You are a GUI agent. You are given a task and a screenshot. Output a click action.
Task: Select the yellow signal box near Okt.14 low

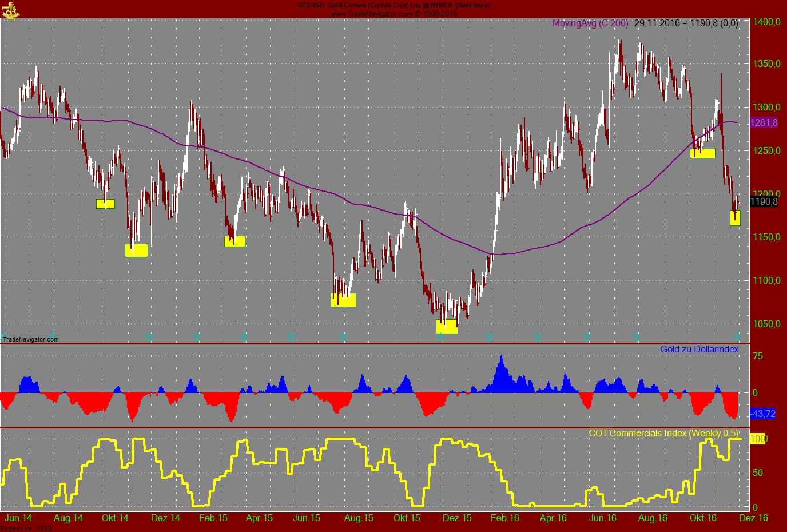click(x=136, y=250)
